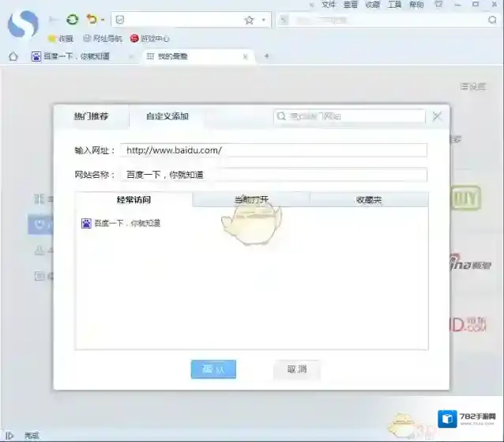Open the dropdown next to the star icon

coord(264,20)
